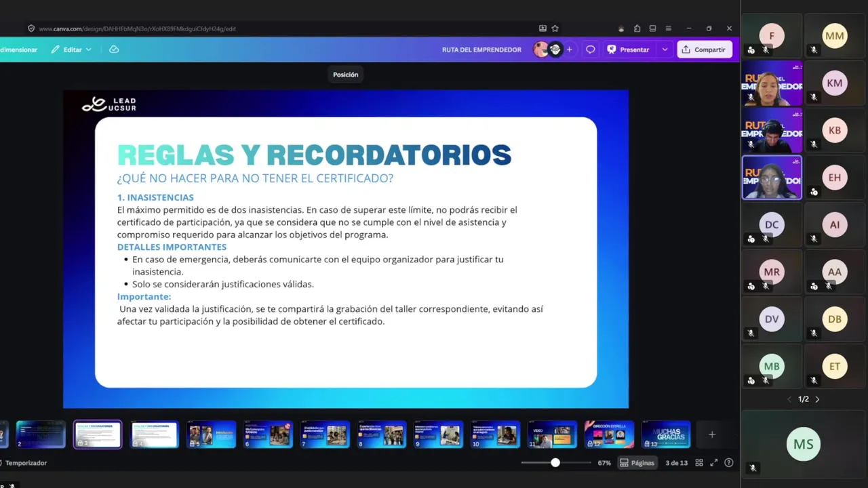The width and height of the screenshot is (868, 488).
Task: Click the RUTA DEL EMPRENDEDOR title
Action: coord(481,49)
